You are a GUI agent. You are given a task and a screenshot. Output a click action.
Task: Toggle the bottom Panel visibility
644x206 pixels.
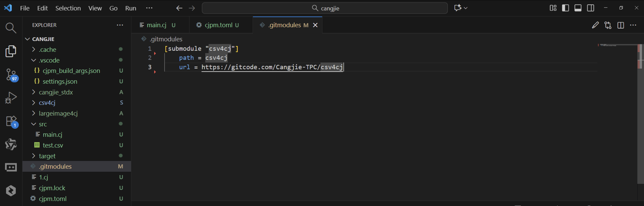coord(578,8)
